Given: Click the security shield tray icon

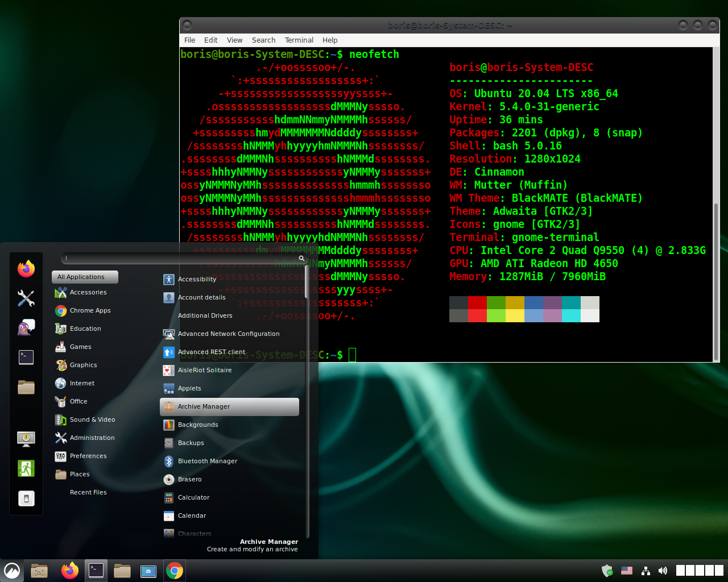Looking at the screenshot, I should [607, 571].
